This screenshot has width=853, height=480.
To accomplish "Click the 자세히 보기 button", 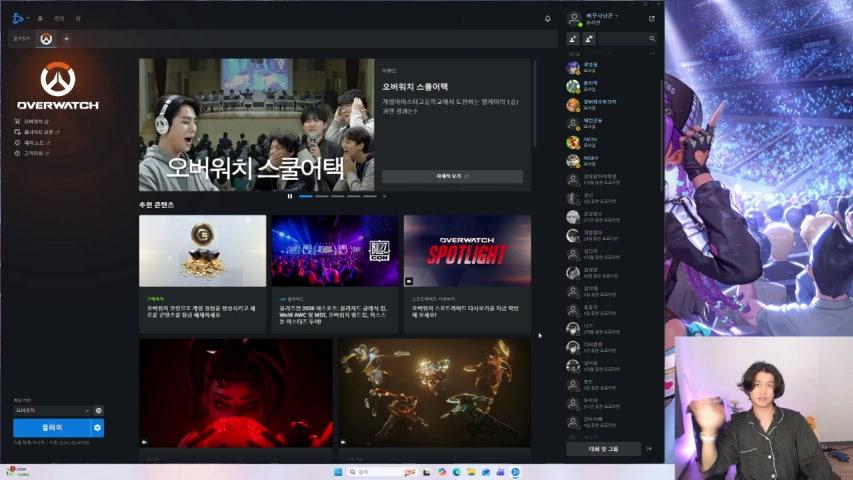I will point(452,176).
